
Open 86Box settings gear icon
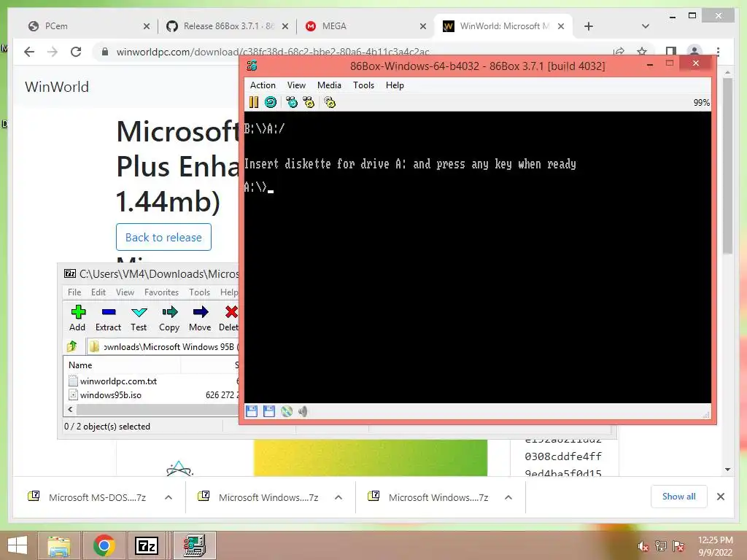[330, 102]
